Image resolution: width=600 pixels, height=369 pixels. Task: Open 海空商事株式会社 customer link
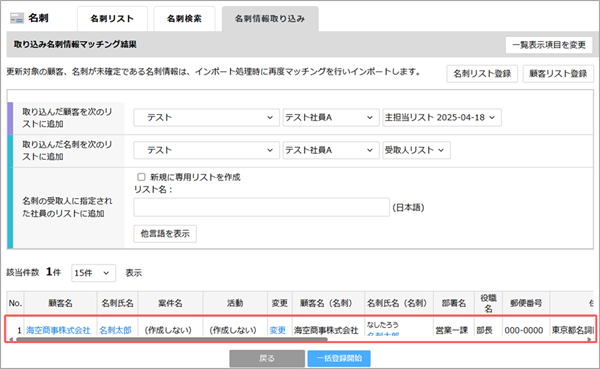click(58, 330)
